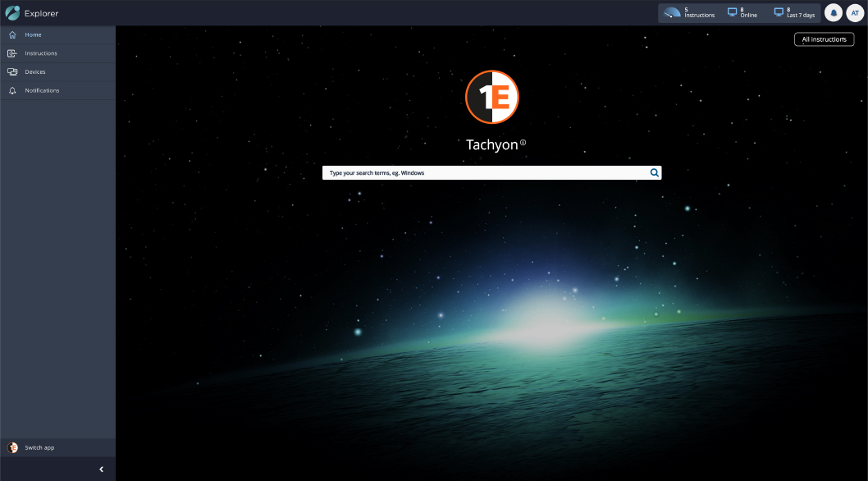The height and width of the screenshot is (481, 868).
Task: Collapse the sidebar with the chevron arrow
Action: point(101,470)
